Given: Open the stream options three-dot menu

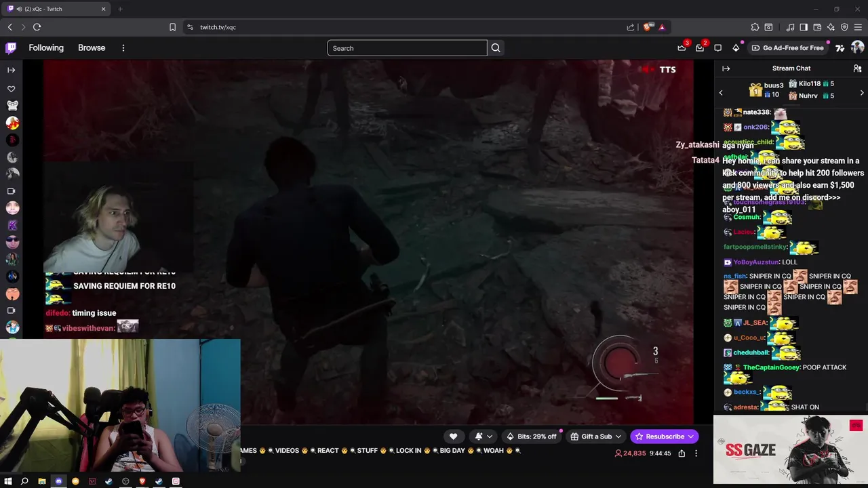Looking at the screenshot, I should pyautogui.click(x=696, y=453).
